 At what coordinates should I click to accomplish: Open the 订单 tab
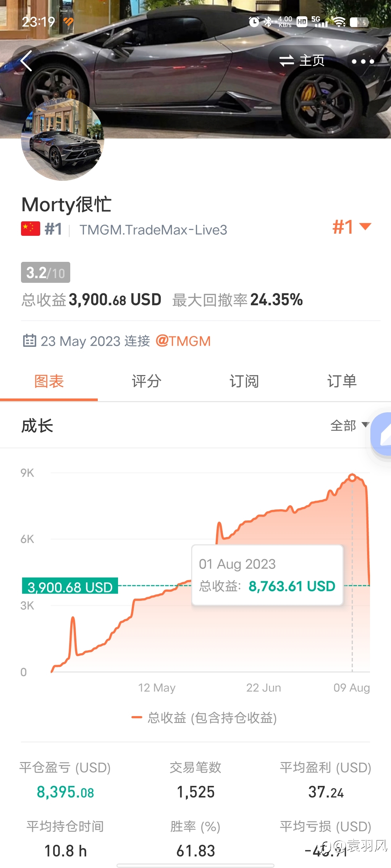click(342, 381)
